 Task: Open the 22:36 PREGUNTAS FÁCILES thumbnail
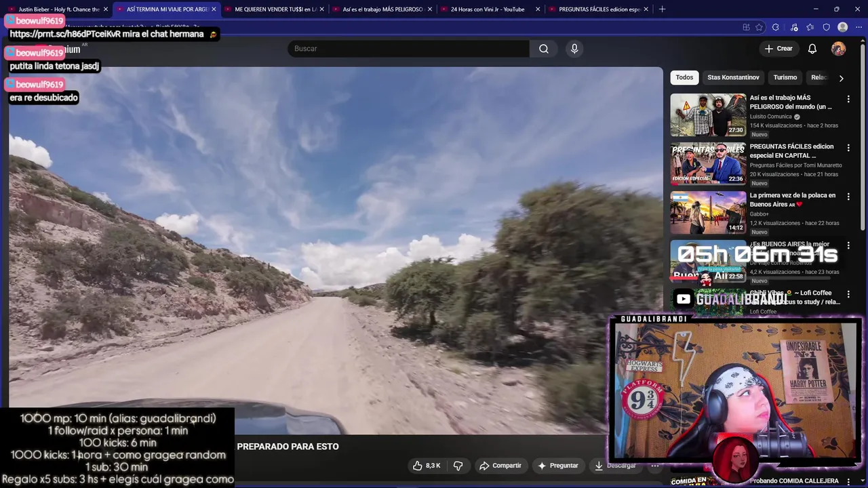point(708,163)
